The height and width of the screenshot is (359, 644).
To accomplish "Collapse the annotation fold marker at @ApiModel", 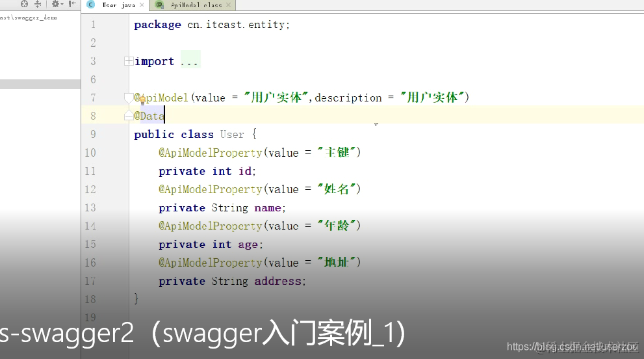I will [129, 98].
